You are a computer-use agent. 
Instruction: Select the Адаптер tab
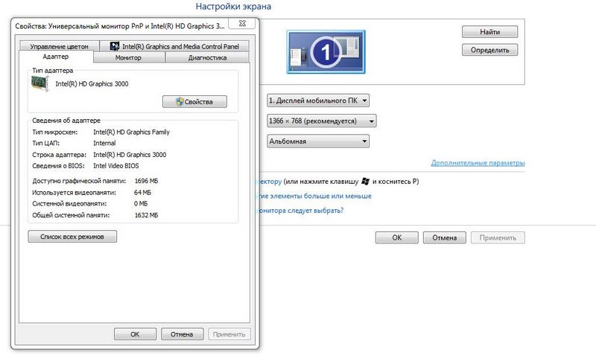(56, 57)
